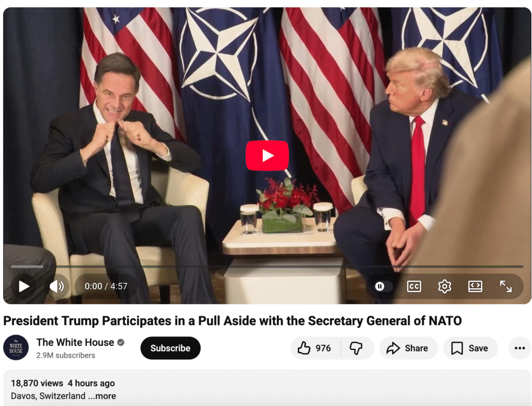Subscribe to The White House channel
Viewport: 532px width, 406px height.
point(170,348)
